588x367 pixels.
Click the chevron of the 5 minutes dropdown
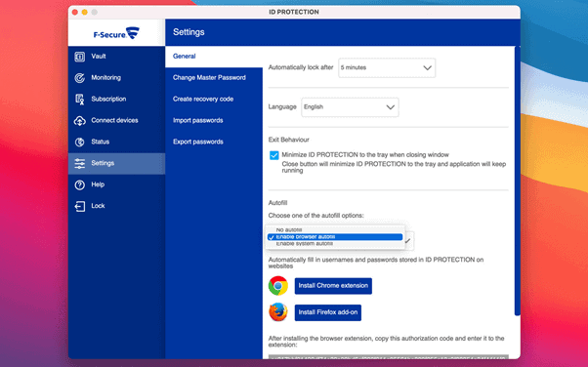[x=427, y=68]
